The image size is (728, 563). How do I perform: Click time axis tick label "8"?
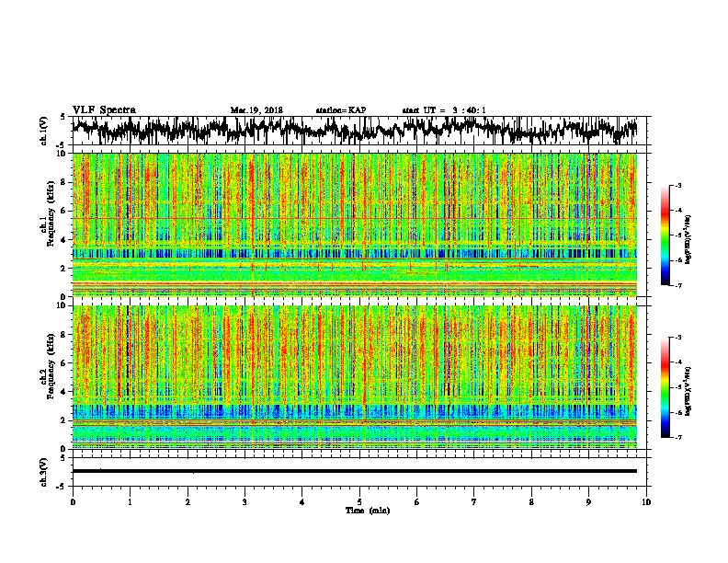(x=531, y=502)
